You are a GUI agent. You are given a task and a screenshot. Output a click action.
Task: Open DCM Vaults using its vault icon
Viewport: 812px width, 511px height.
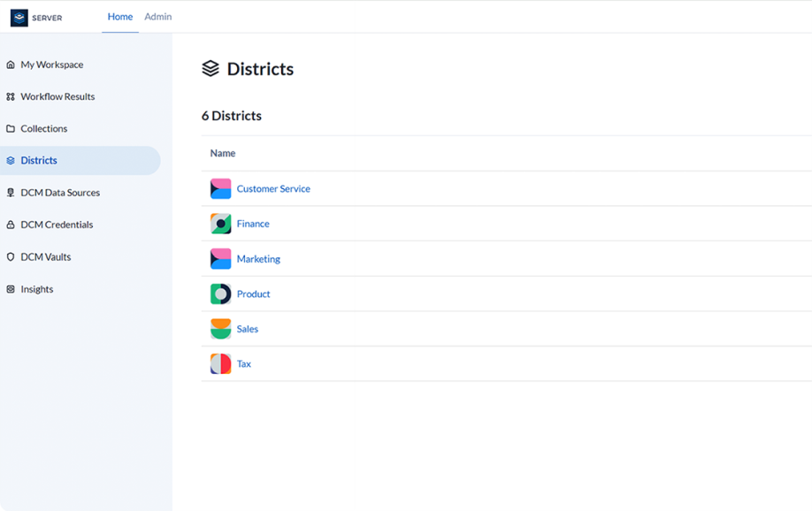pyautogui.click(x=10, y=256)
